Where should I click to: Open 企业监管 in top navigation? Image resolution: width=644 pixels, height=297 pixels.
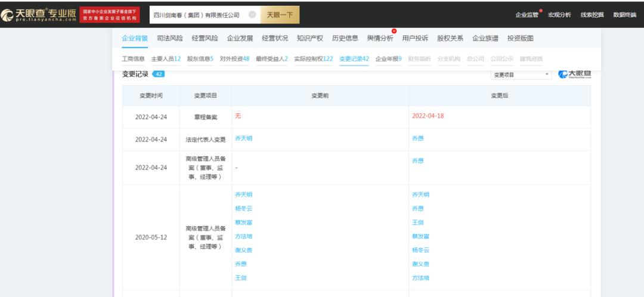tap(527, 15)
